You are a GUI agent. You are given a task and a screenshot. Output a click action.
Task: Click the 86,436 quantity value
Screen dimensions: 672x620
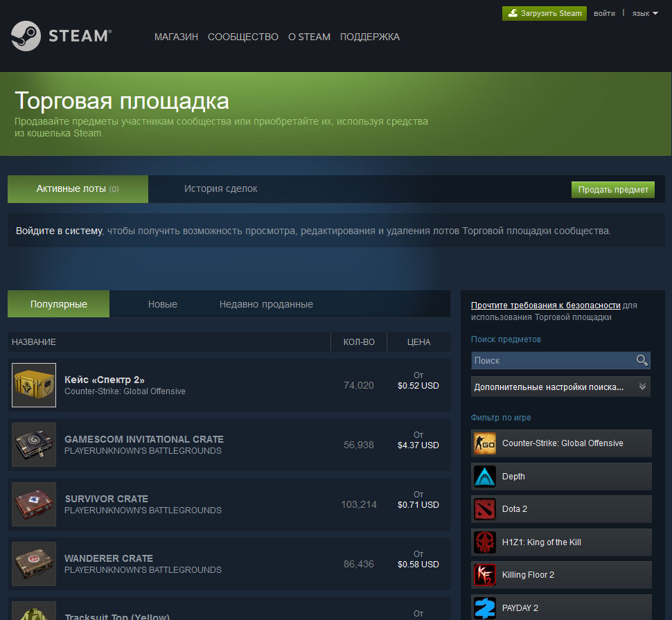359,564
